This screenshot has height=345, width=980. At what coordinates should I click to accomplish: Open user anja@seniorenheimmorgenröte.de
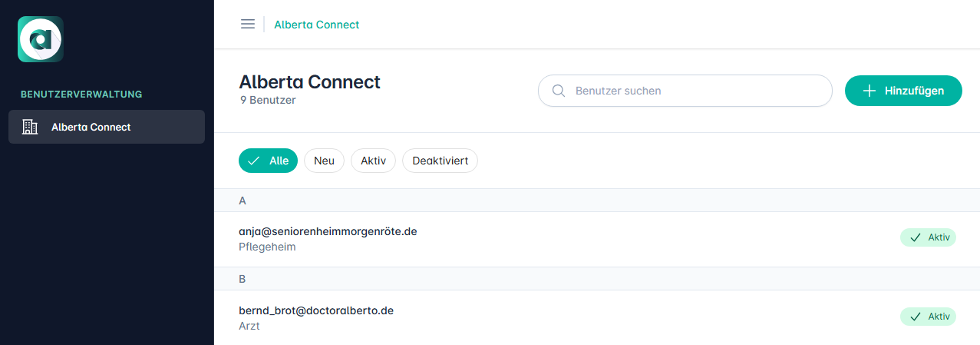tap(328, 231)
